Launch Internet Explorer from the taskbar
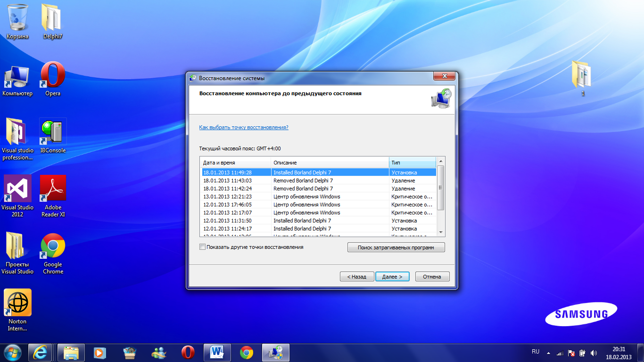This screenshot has width=644, height=362. [40, 353]
